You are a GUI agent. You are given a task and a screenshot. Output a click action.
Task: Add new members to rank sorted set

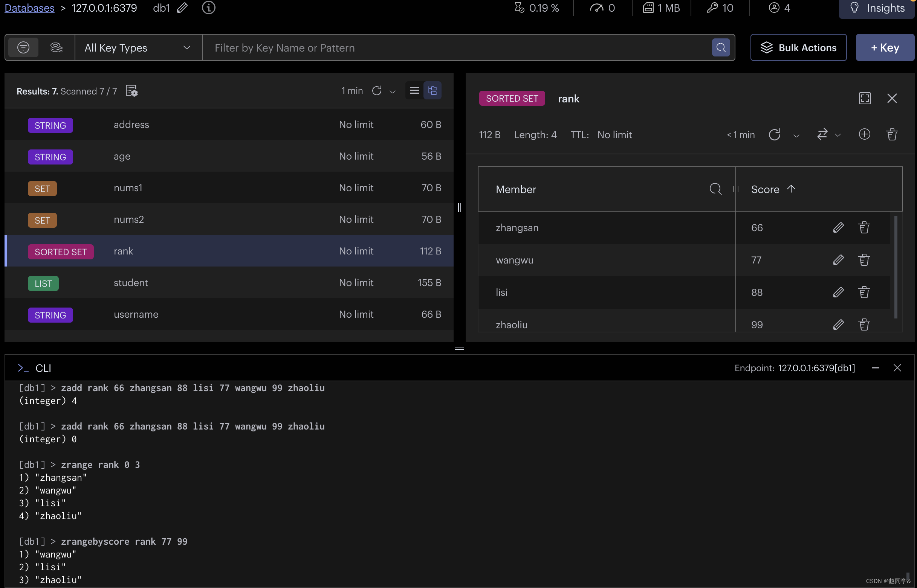(864, 134)
